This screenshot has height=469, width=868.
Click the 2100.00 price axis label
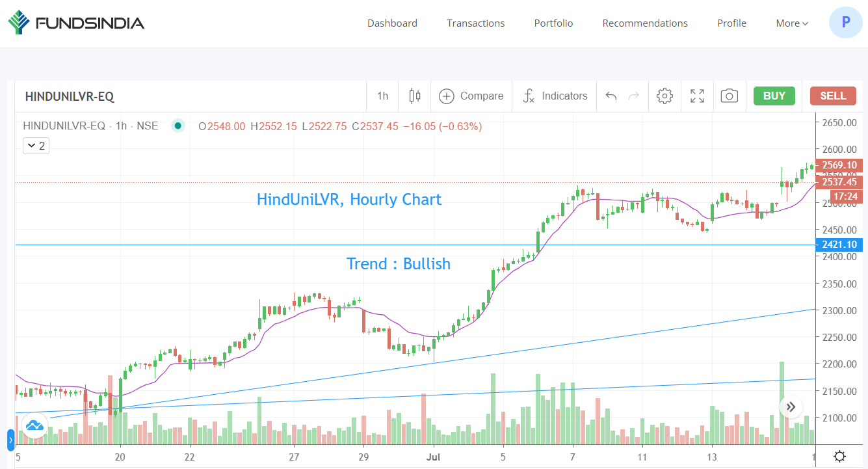(x=839, y=418)
